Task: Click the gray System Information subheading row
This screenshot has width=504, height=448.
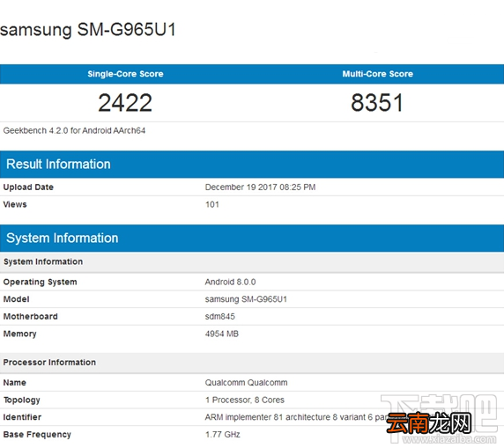Action: 252,261
